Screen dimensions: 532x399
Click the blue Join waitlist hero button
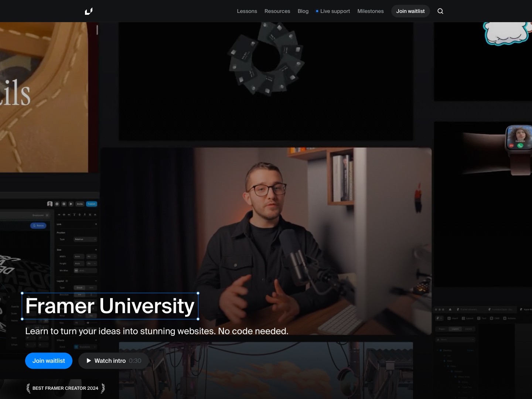(x=49, y=361)
